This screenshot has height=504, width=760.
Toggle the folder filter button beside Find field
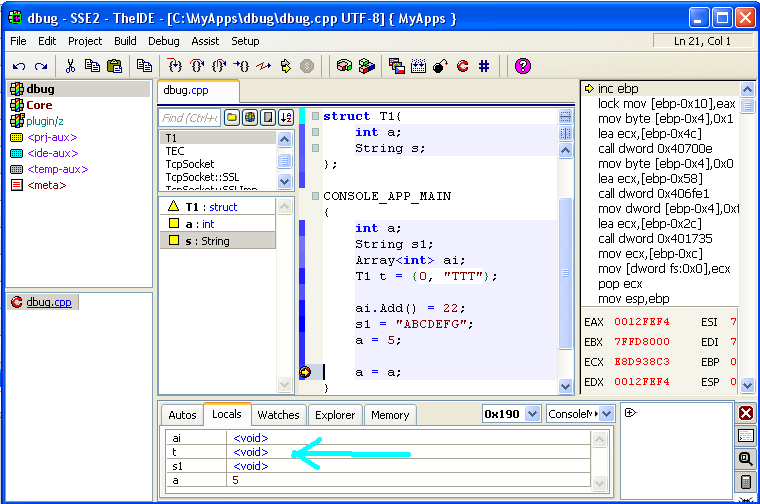coord(231,117)
